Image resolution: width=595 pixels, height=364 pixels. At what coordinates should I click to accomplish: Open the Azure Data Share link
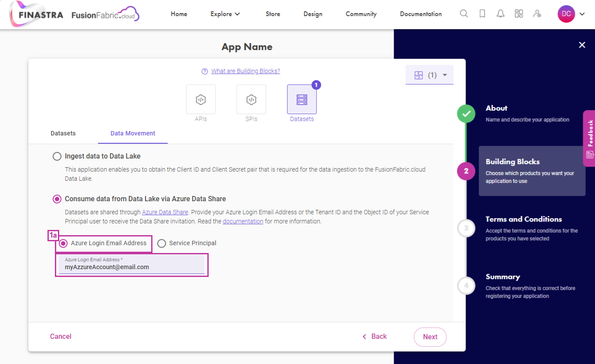(x=165, y=212)
